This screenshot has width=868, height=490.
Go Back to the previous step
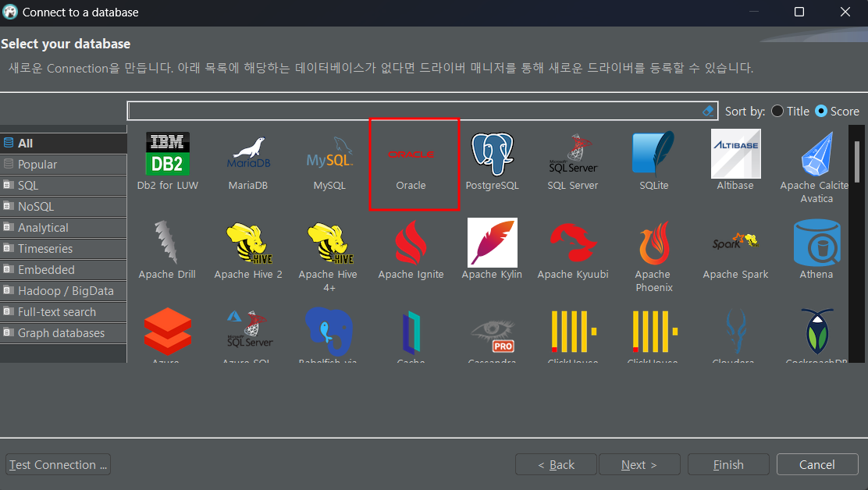click(x=556, y=464)
